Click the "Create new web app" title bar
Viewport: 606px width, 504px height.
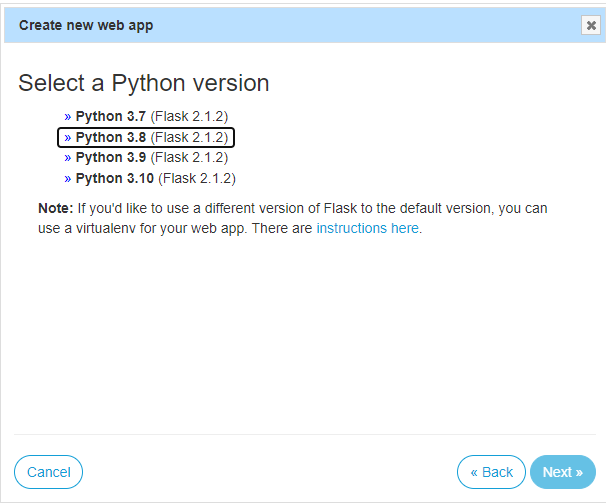86,25
